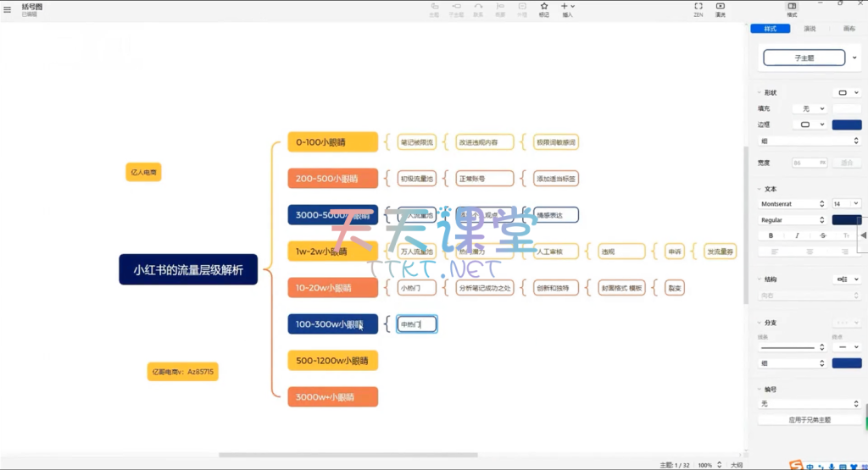
Task: Click the Sogou input method tray icon
Action: 796,465
